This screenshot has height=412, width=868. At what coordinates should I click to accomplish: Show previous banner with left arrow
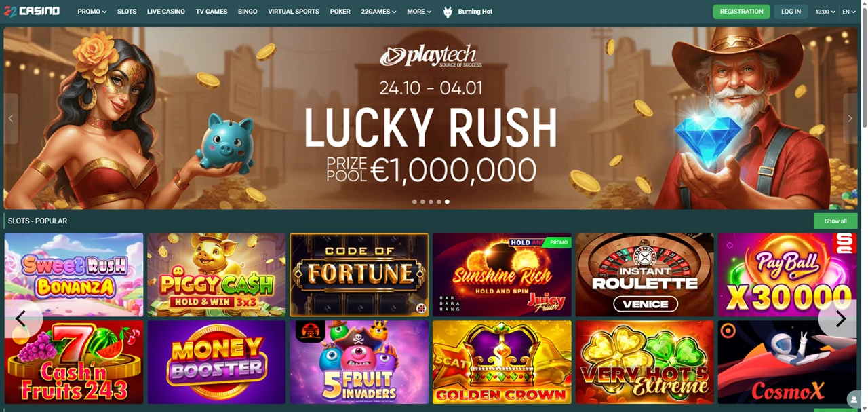[x=11, y=118]
